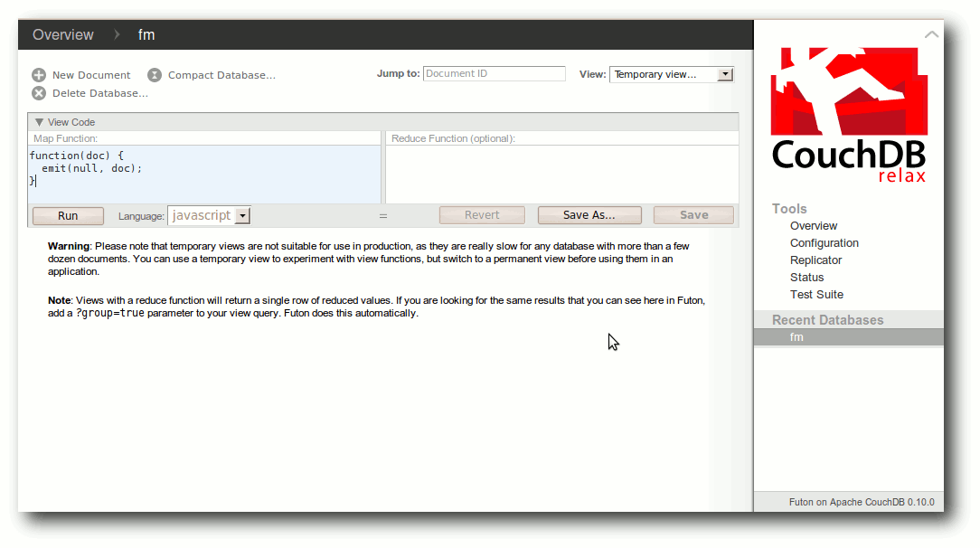
Task: Go to Overview in the breadcrumb
Action: click(x=63, y=35)
